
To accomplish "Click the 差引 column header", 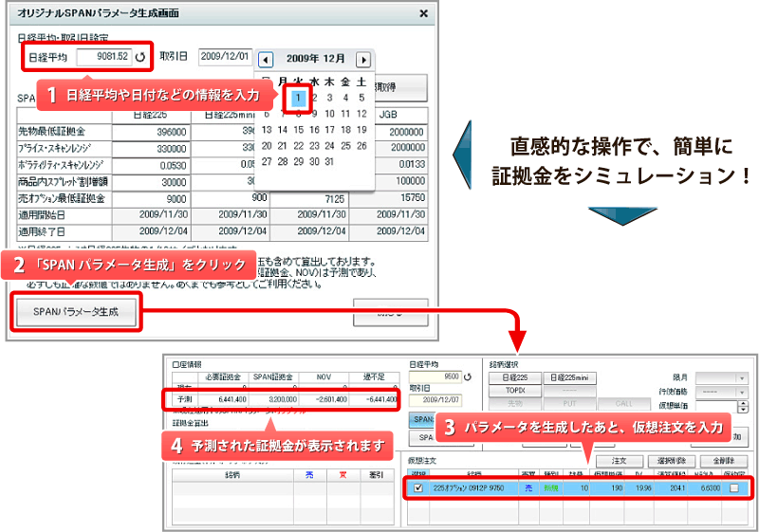I will pos(376,475).
